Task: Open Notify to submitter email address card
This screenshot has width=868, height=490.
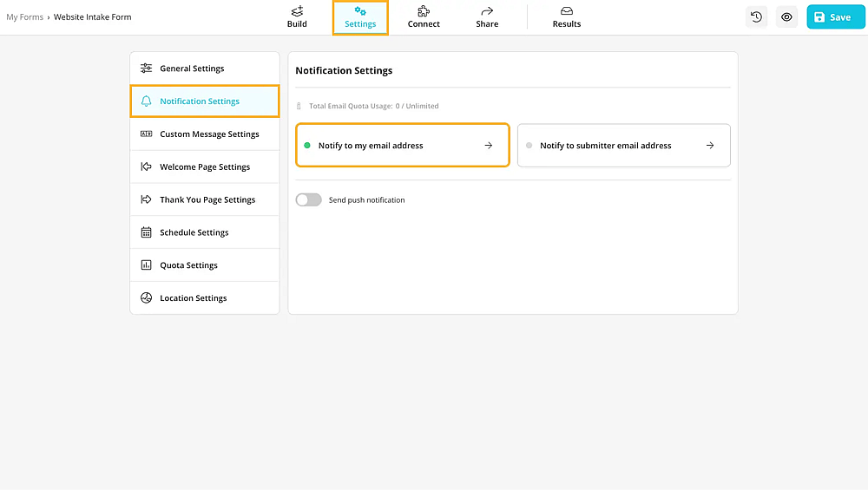Action: 624,146
